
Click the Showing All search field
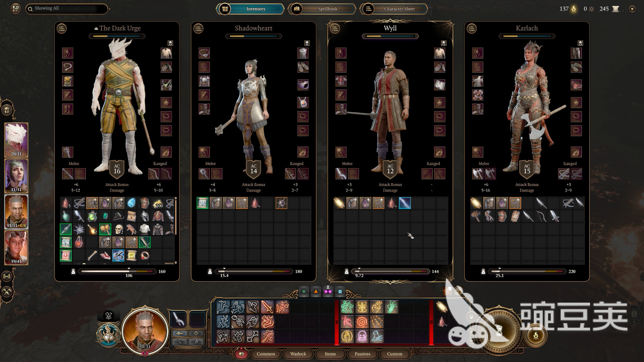point(66,9)
